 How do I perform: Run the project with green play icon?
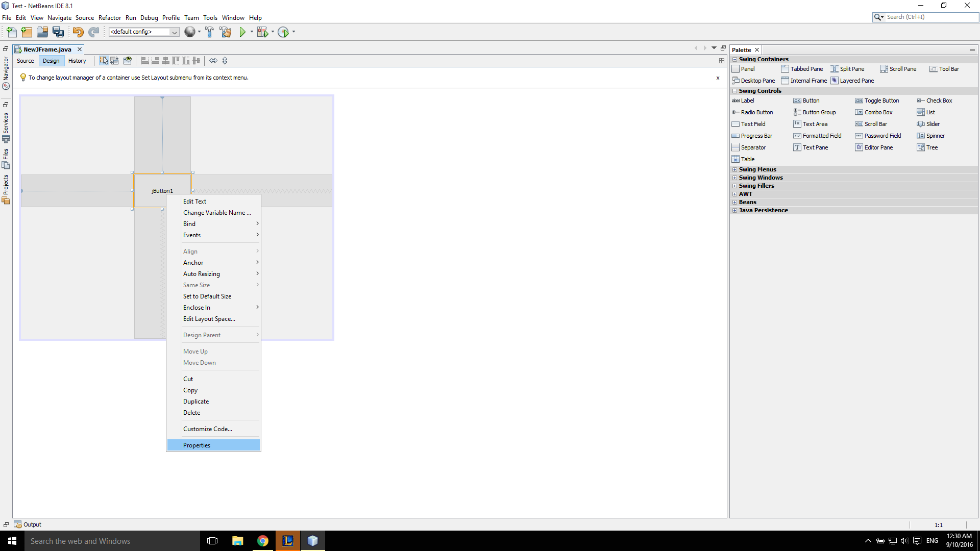click(242, 32)
